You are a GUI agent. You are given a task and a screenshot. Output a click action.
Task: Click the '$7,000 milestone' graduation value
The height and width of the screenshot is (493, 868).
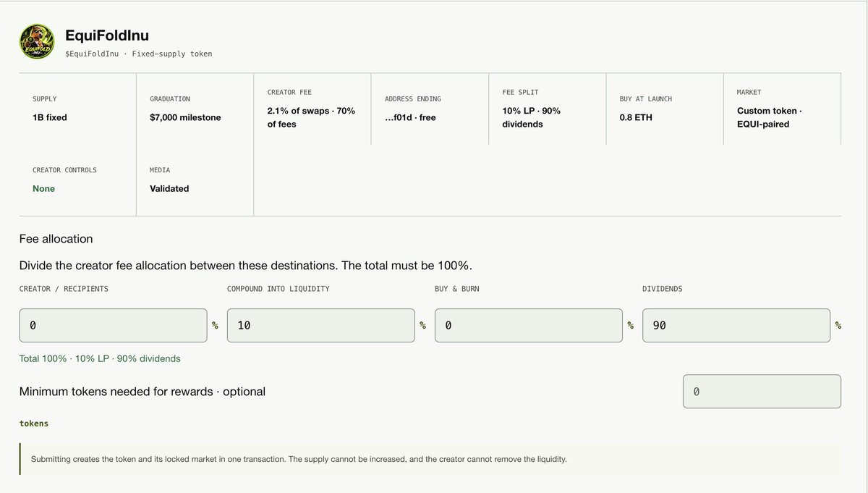tap(185, 117)
